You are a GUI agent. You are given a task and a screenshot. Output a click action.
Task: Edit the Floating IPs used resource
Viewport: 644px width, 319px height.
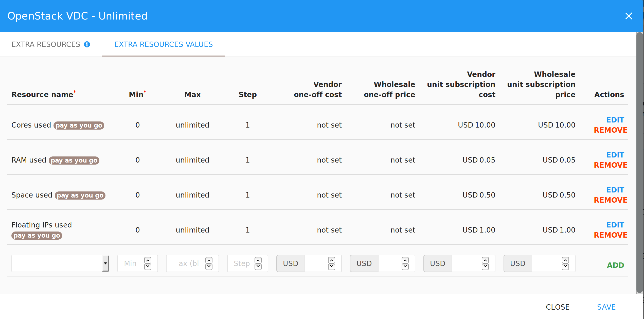pyautogui.click(x=615, y=225)
